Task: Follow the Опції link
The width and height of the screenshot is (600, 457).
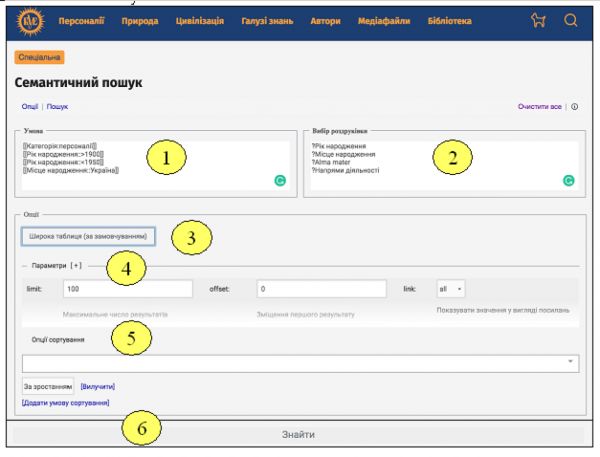Action: pyautogui.click(x=30, y=107)
